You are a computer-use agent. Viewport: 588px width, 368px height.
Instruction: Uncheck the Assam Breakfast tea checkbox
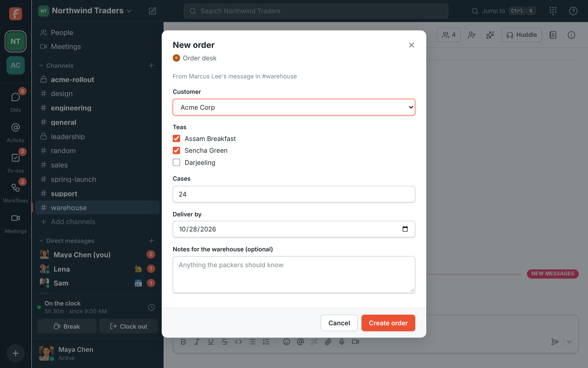(176, 139)
